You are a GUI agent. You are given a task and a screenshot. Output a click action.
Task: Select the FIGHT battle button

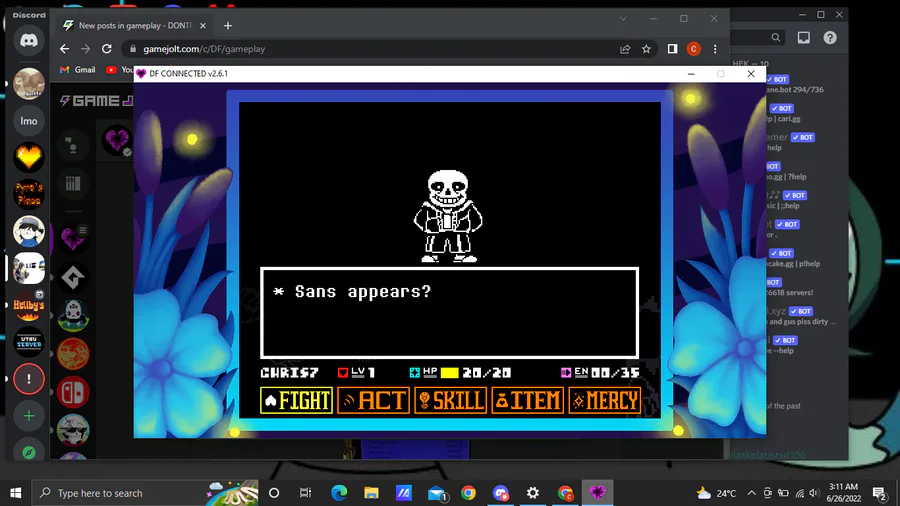click(x=296, y=400)
